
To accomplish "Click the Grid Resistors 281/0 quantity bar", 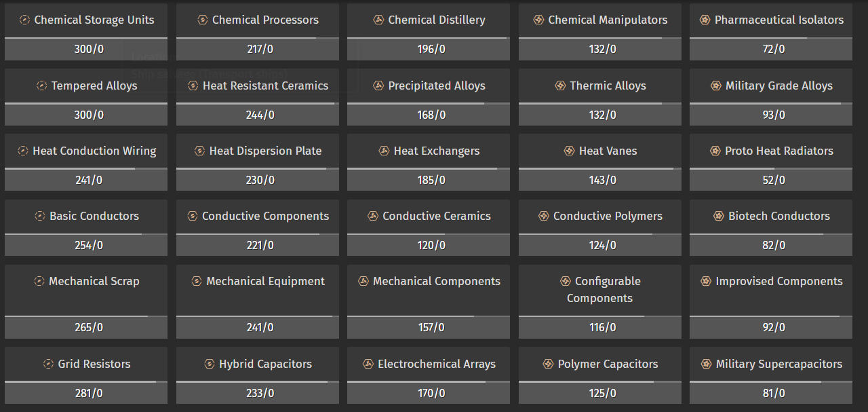I will click(86, 392).
